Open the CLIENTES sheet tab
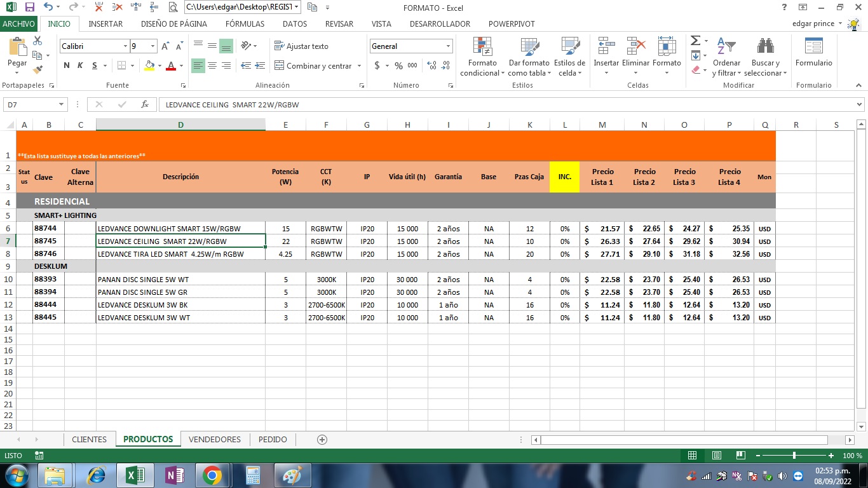Viewport: 868px width, 488px height. tap(90, 439)
